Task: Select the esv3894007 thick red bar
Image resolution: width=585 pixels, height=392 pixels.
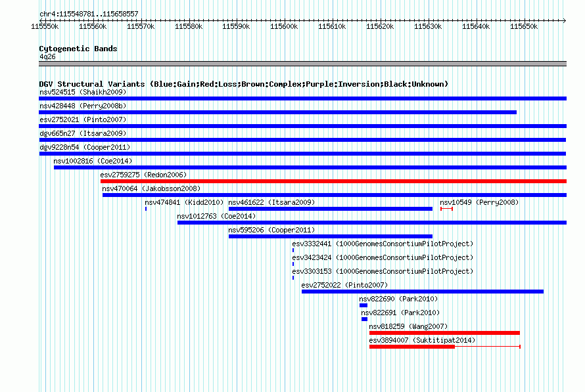Action: (x=412, y=347)
